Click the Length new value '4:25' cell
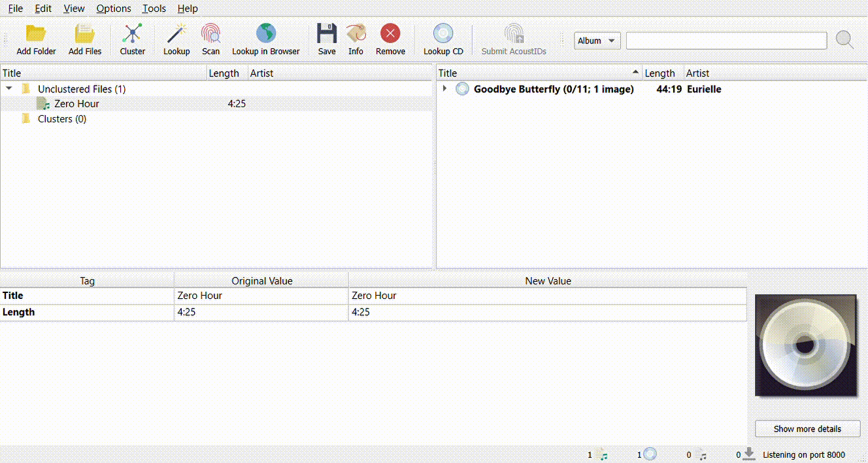868x463 pixels. tap(548, 312)
